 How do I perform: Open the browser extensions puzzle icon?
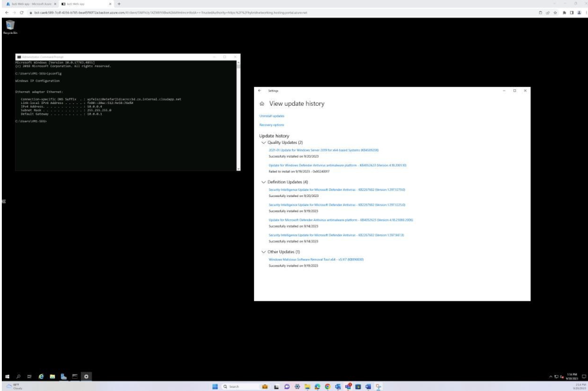click(x=564, y=13)
